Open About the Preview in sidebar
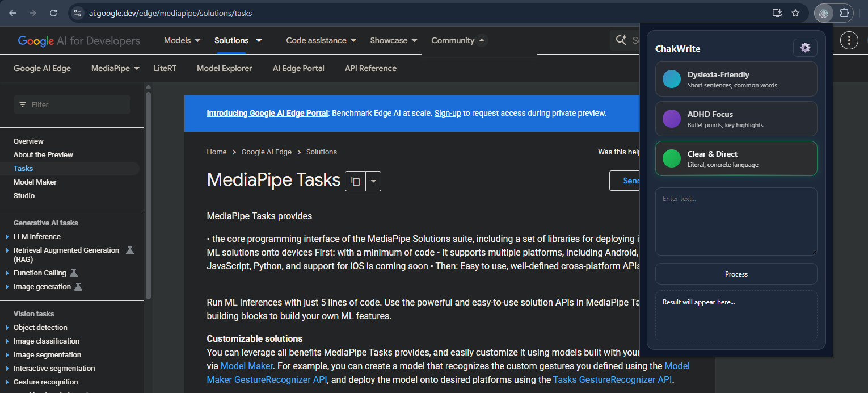The image size is (868, 393). click(43, 155)
